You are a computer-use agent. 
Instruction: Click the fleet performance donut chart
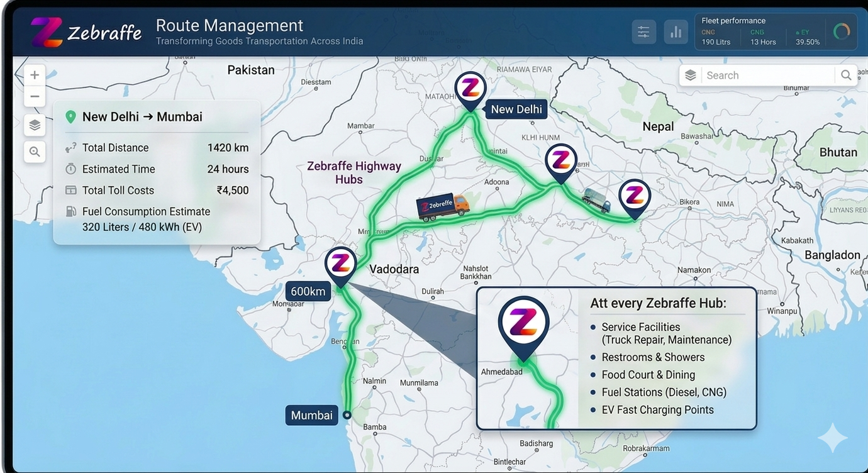[841, 31]
